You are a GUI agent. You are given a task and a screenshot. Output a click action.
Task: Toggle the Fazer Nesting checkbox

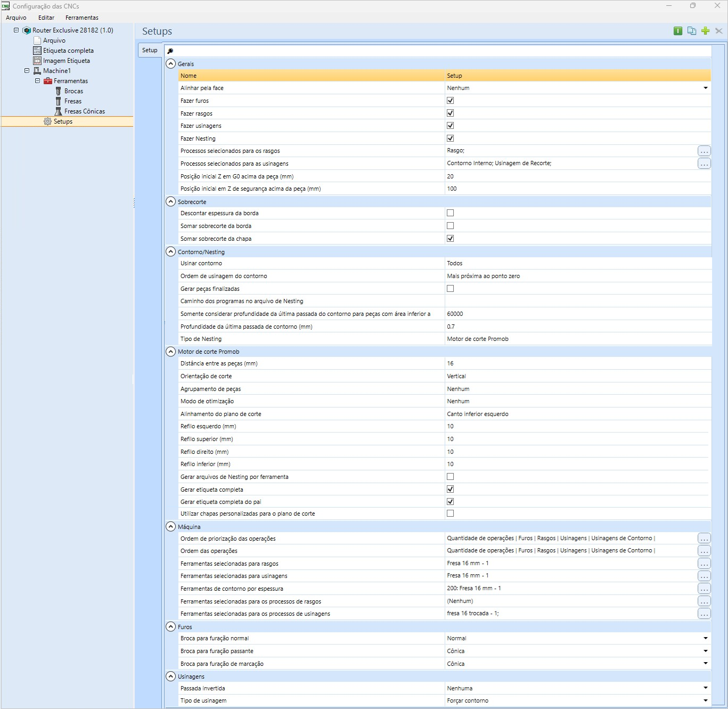(451, 138)
